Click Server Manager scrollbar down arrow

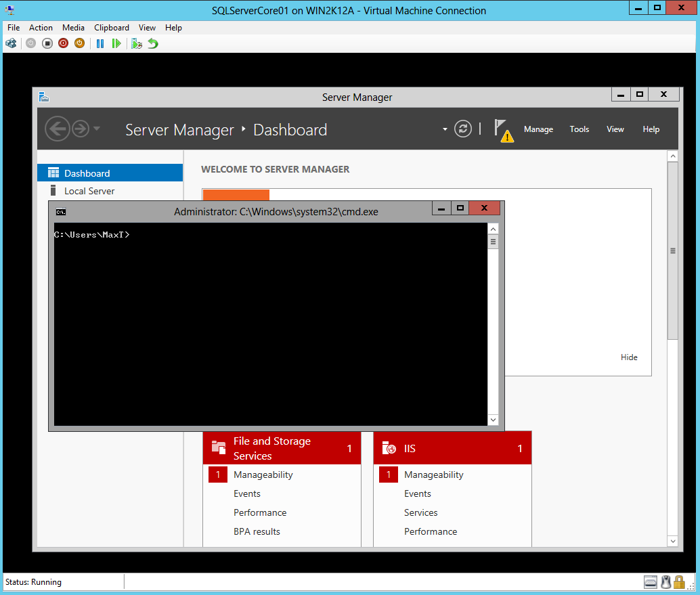[x=673, y=541]
